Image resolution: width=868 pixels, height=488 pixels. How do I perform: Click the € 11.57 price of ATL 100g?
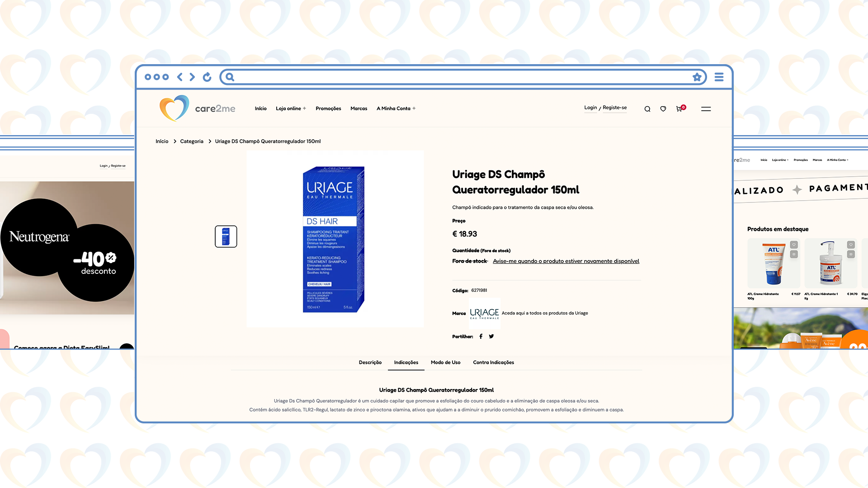pyautogui.click(x=796, y=294)
